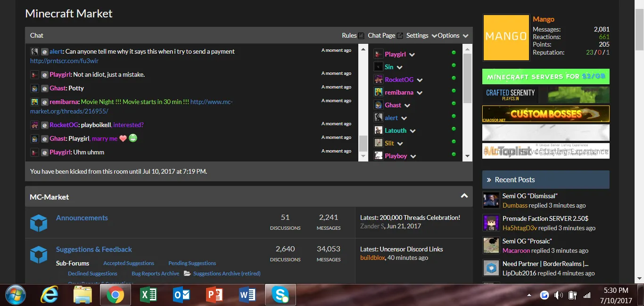The image size is (644, 306).
Task: Click Slit's avatar in the user list
Action: pyautogui.click(x=378, y=143)
